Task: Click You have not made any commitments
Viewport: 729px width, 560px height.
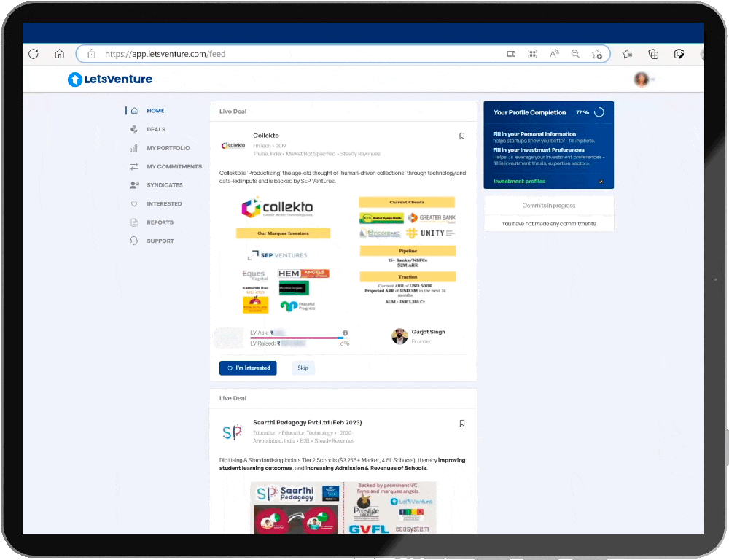Action: click(x=549, y=224)
